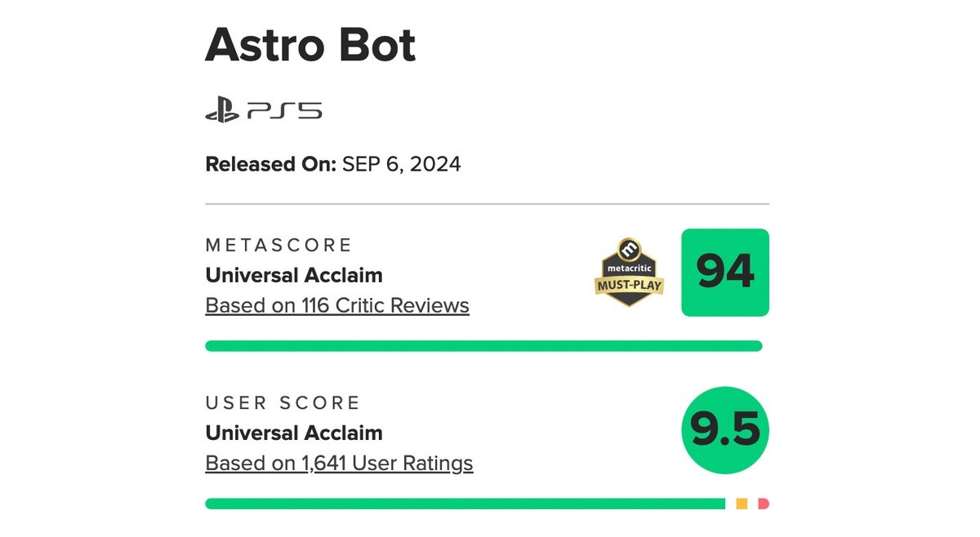Screen dimensions: 980x537
Task: Click the red negative-ratings bar segment
Action: click(x=764, y=504)
